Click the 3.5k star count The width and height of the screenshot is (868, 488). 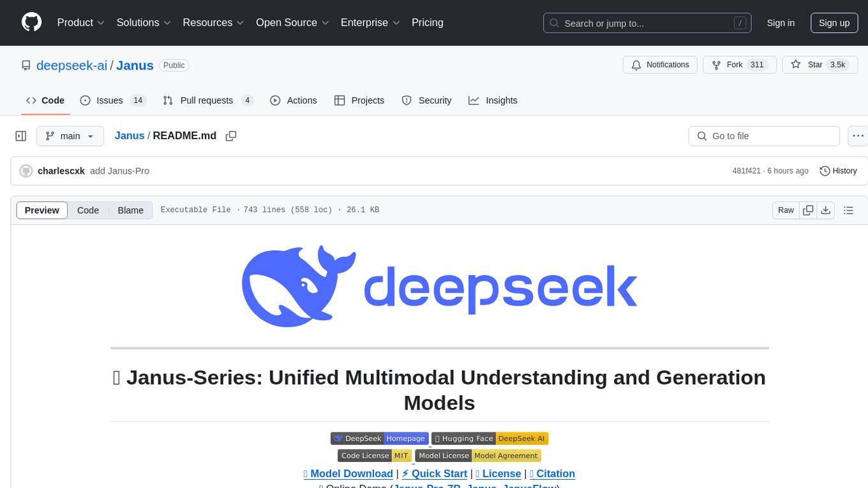pyautogui.click(x=837, y=65)
